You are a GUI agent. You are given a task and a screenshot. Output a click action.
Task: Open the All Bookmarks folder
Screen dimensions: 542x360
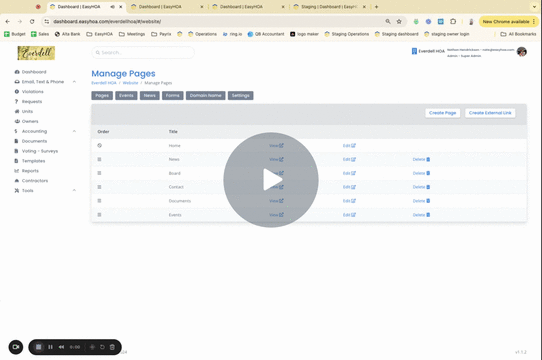coord(518,34)
